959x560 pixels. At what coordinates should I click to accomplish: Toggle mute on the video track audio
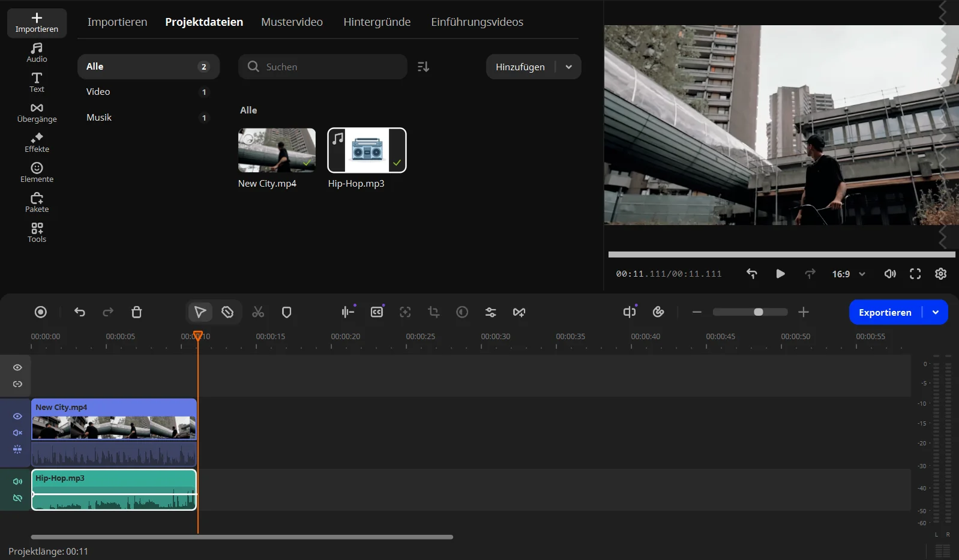17,433
